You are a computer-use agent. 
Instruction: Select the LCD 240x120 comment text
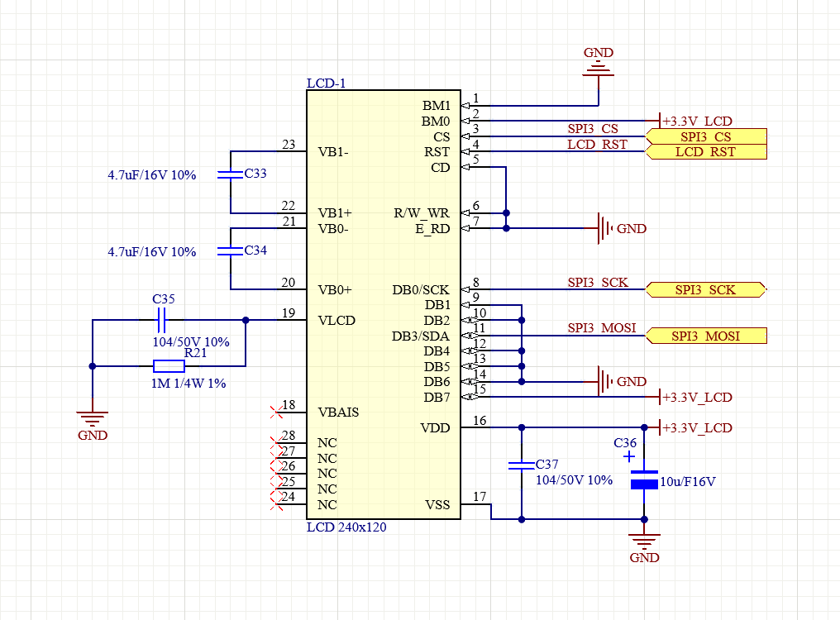[345, 527]
